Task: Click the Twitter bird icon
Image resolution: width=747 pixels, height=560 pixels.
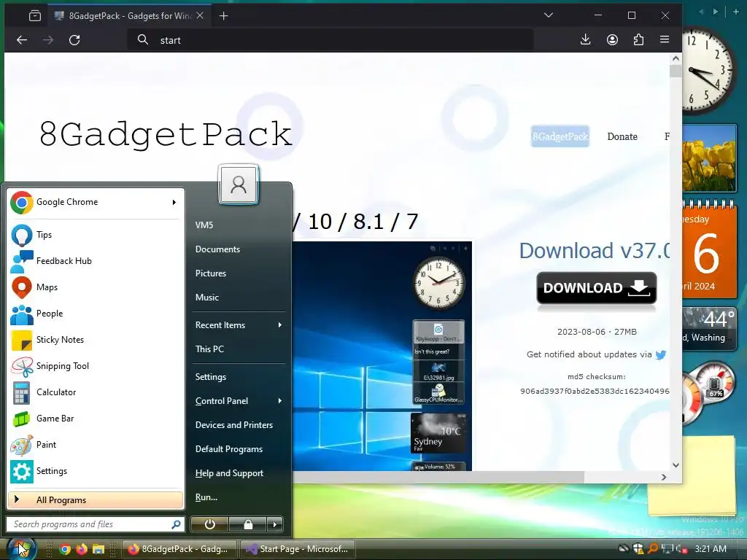Action: coord(661,355)
